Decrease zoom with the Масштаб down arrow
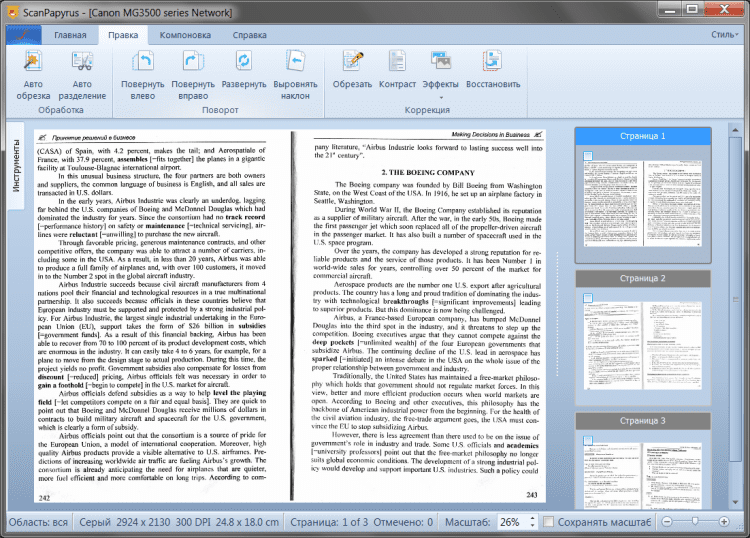Viewport: 750px width, 538px height. point(532,525)
